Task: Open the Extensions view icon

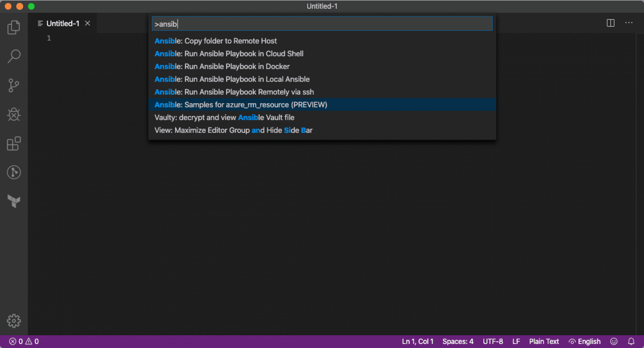Action: (x=14, y=144)
